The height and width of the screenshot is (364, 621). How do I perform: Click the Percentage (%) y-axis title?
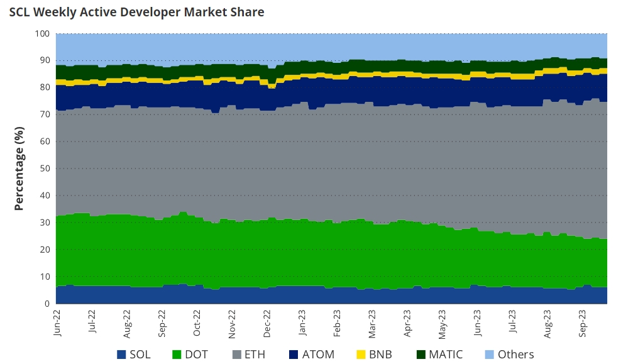point(19,168)
